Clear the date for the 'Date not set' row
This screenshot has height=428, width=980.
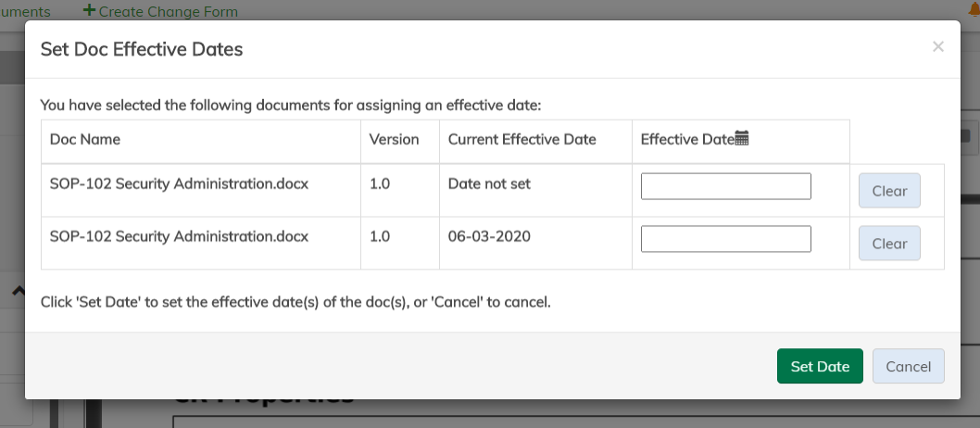coord(889,191)
